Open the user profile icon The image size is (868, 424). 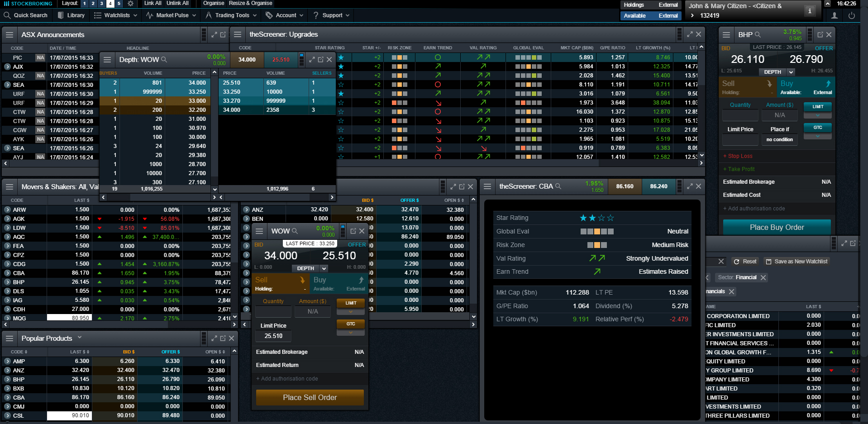pos(835,15)
